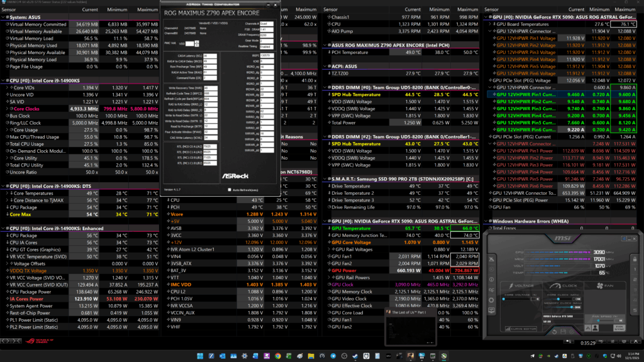Expand the Core VIDs row
This screenshot has height=362, width=644.
(x=7, y=88)
